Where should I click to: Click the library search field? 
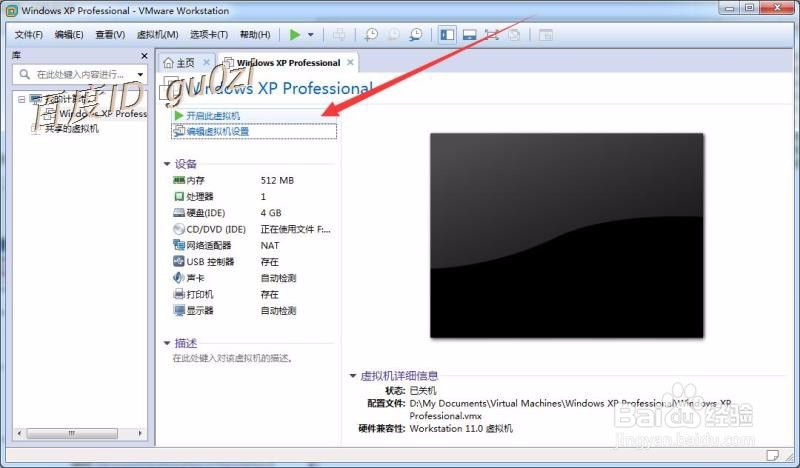80,75
